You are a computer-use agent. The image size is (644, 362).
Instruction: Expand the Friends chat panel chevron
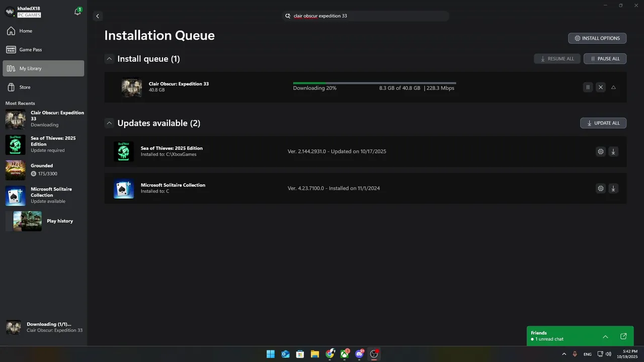(605, 336)
